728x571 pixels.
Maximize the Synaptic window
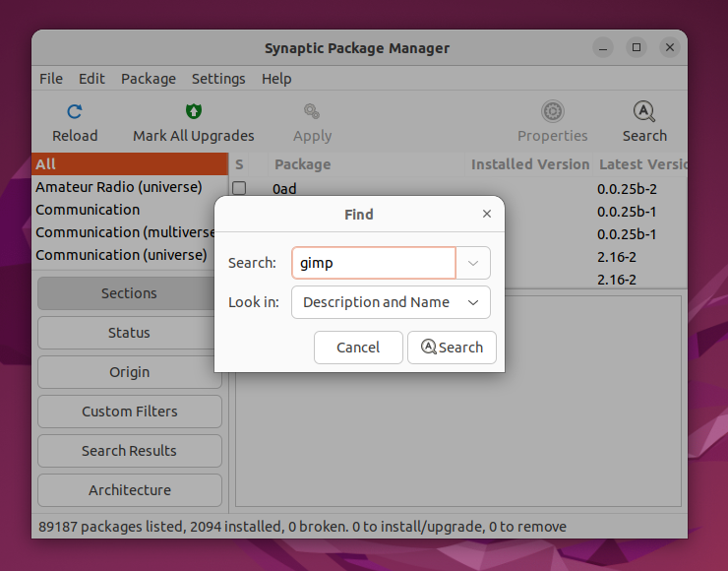click(x=637, y=47)
